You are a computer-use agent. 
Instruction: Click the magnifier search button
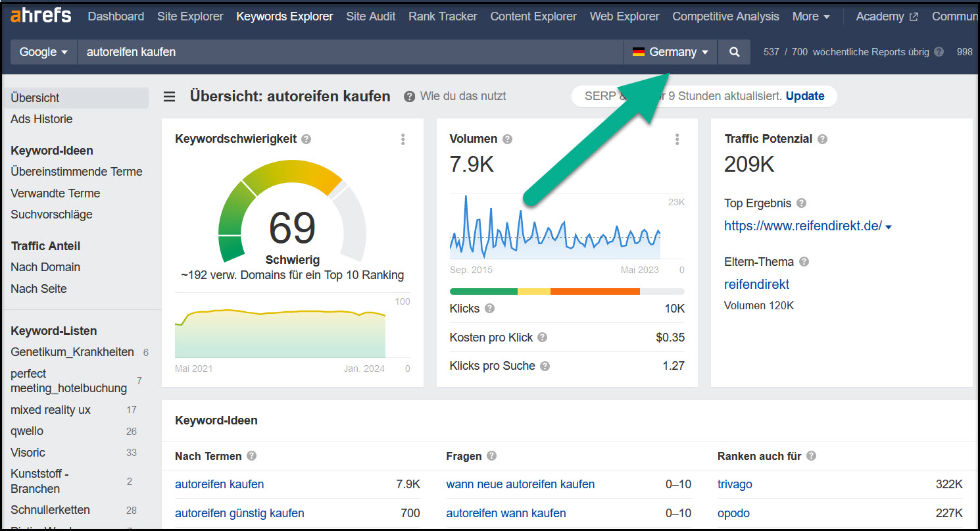(734, 52)
